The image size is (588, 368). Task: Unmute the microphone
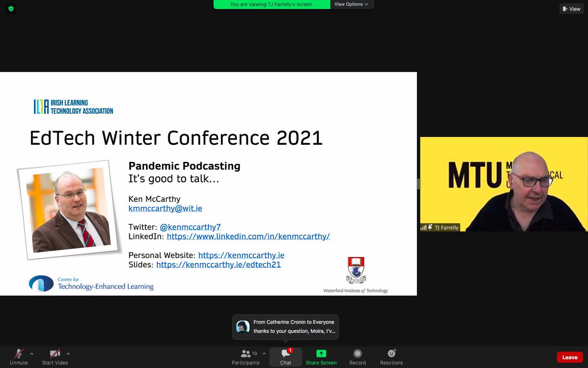coord(19,357)
